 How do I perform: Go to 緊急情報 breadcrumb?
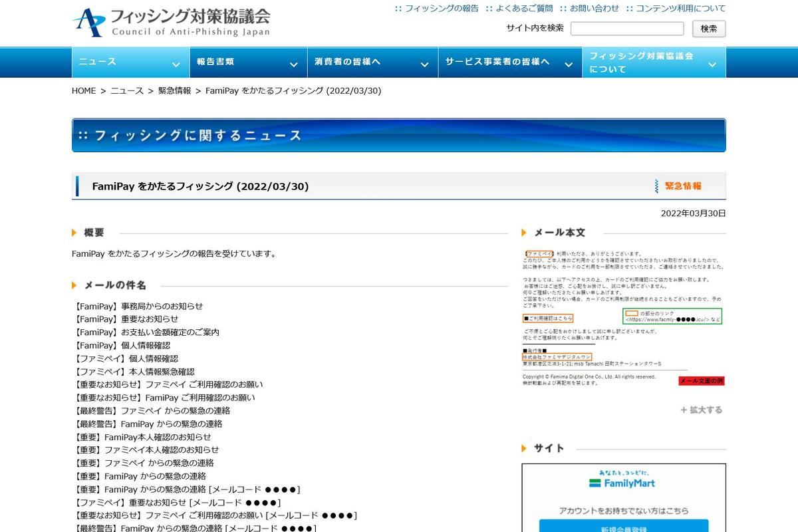coord(174,90)
